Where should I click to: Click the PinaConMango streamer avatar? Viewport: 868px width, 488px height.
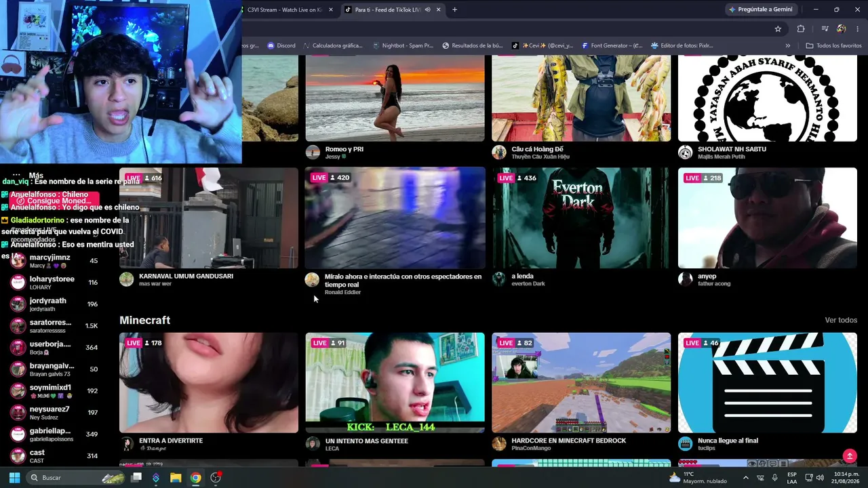499,444
